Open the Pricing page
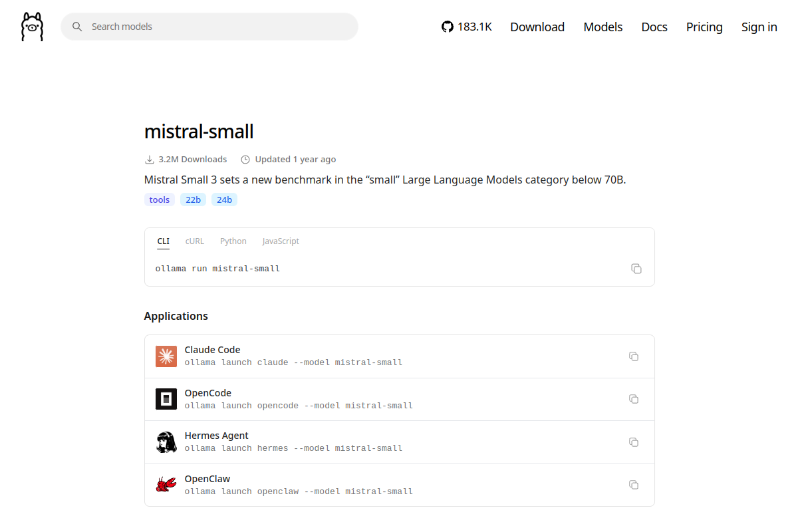This screenshot has width=798, height=532. pyautogui.click(x=704, y=27)
